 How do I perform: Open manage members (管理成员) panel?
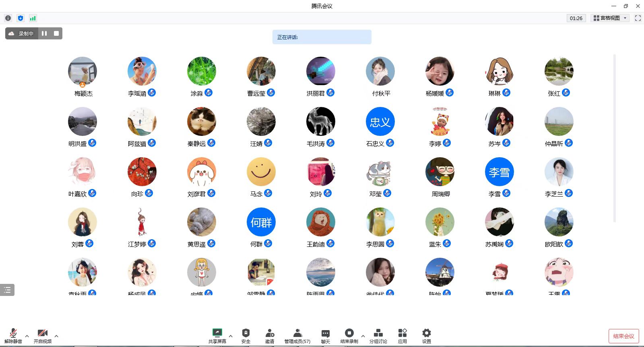(x=297, y=335)
